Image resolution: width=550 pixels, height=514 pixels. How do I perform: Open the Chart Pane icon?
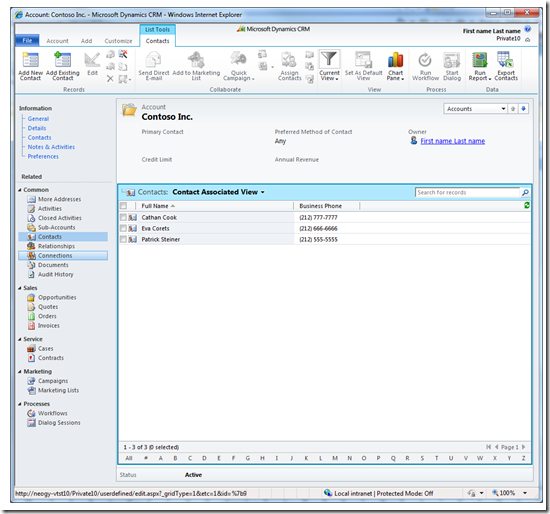pos(395,60)
